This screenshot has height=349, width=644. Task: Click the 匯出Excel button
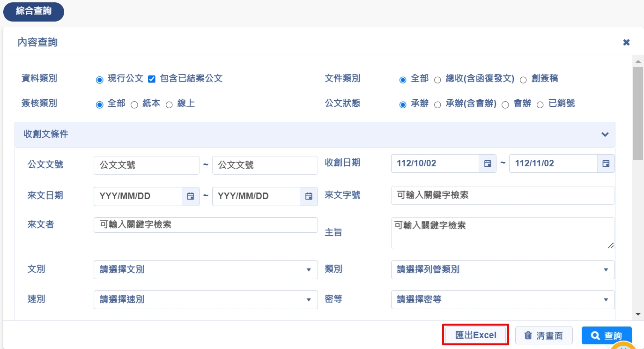coord(476,335)
